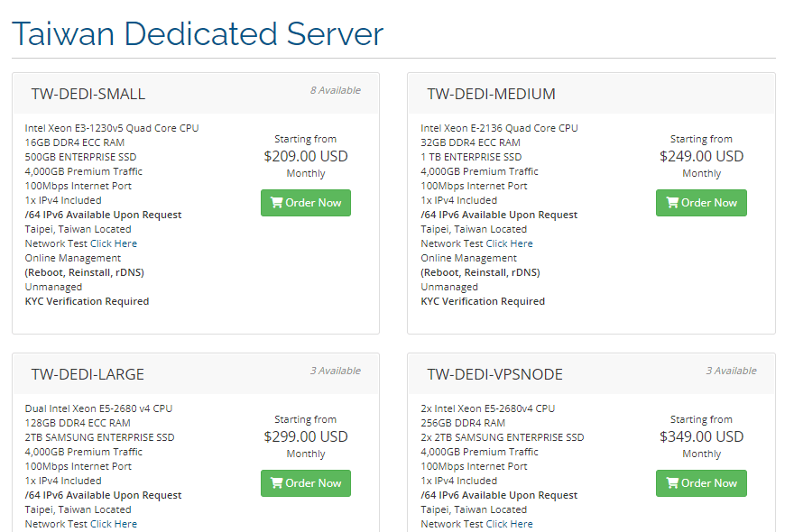Click the Taiwan Dedicated Server heading
The image size is (794, 532).
tap(198, 34)
